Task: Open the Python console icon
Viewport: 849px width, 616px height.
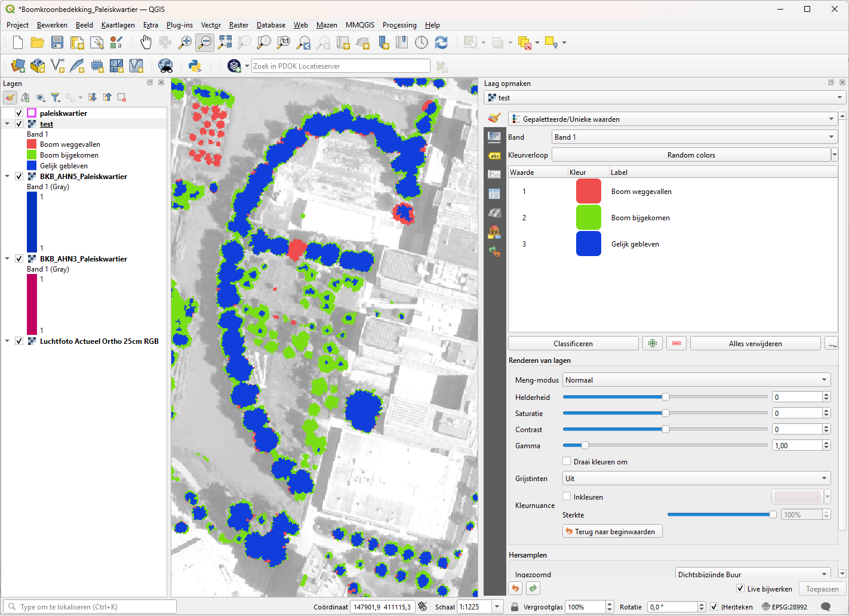Action: (x=195, y=66)
